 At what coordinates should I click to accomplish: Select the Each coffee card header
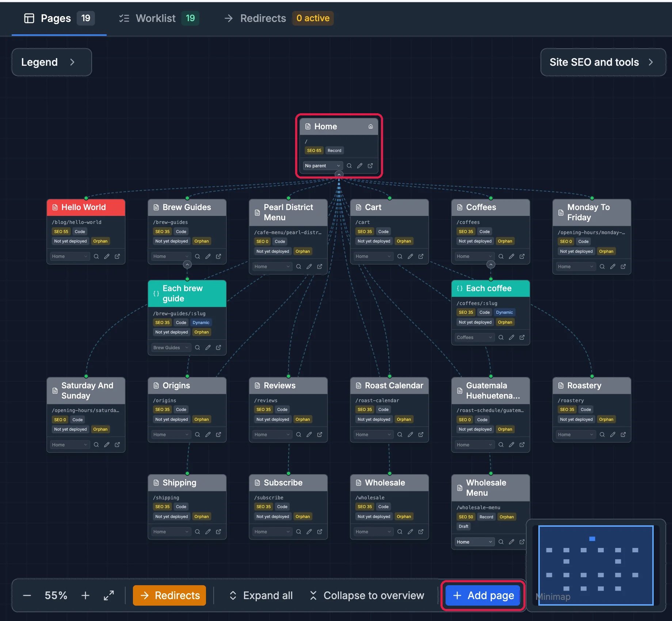coord(490,289)
